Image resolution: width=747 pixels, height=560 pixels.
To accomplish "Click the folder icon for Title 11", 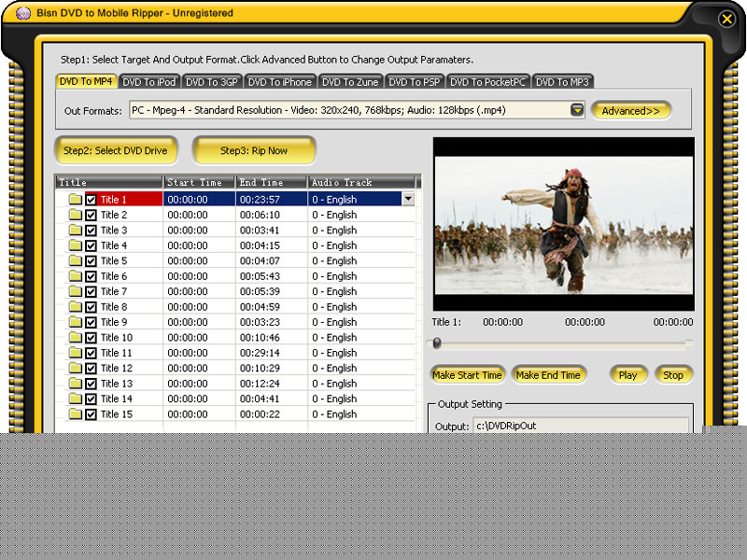I will pos(76,353).
